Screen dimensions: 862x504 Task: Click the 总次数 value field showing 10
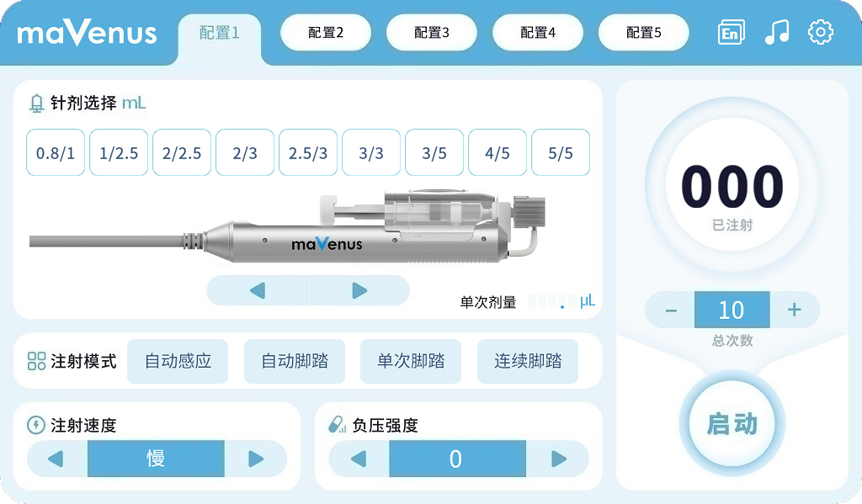coord(732,310)
